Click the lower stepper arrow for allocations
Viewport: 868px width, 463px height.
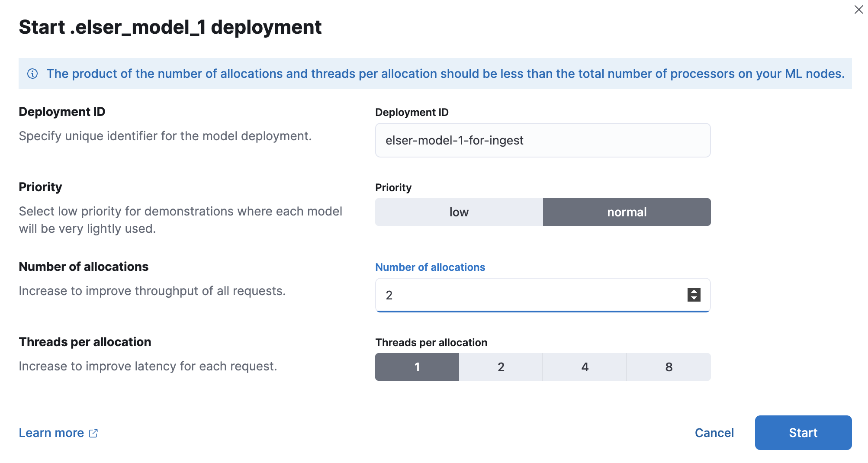click(693, 299)
